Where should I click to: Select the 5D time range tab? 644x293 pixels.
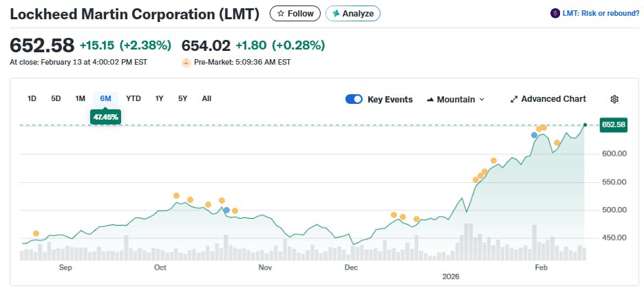click(x=56, y=98)
